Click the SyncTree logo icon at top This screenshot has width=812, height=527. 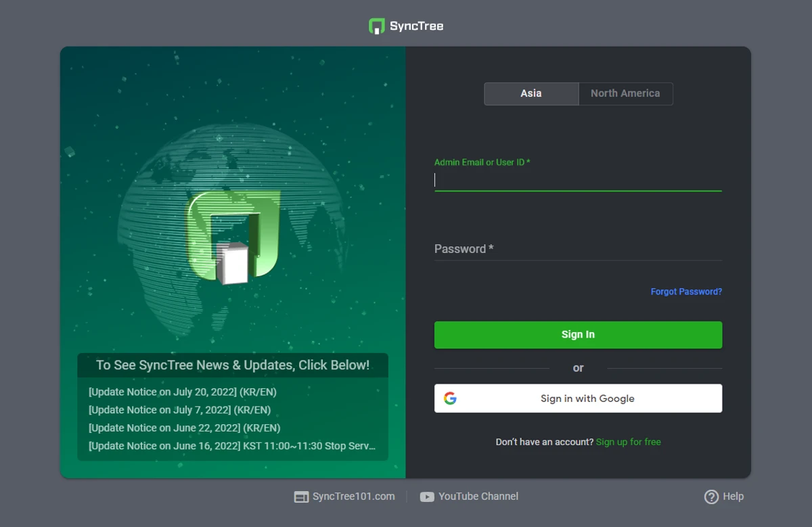coord(377,26)
